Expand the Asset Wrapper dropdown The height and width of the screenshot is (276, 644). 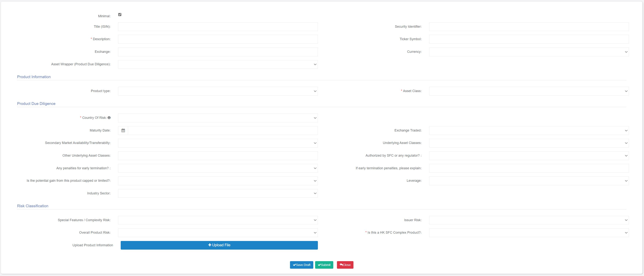(218, 65)
